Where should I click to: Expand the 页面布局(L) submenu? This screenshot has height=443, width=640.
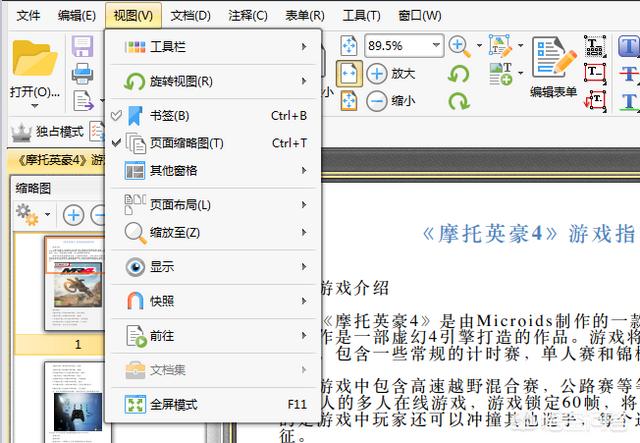[213, 205]
